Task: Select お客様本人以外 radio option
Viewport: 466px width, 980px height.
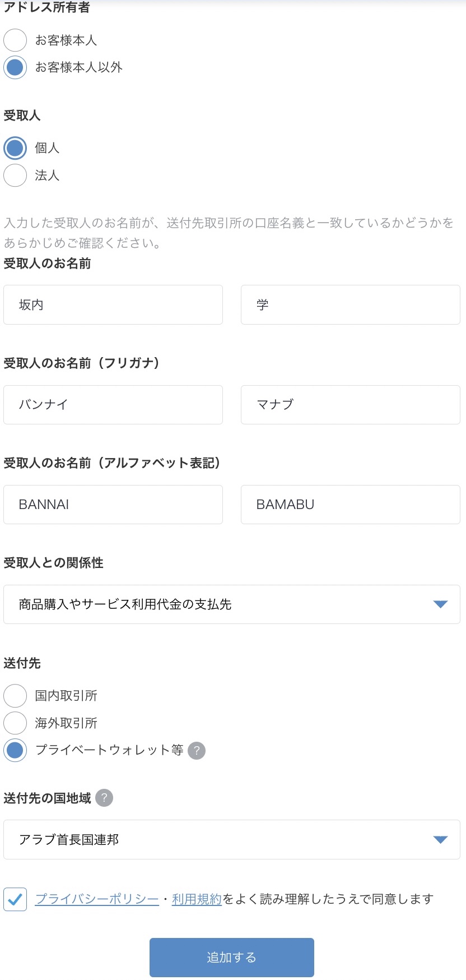Action: coord(15,67)
